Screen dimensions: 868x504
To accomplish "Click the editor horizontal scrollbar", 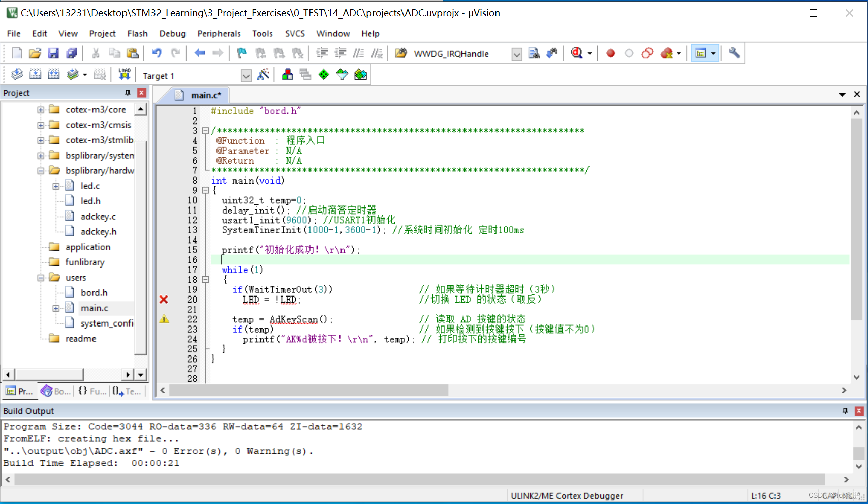I will coord(308,390).
